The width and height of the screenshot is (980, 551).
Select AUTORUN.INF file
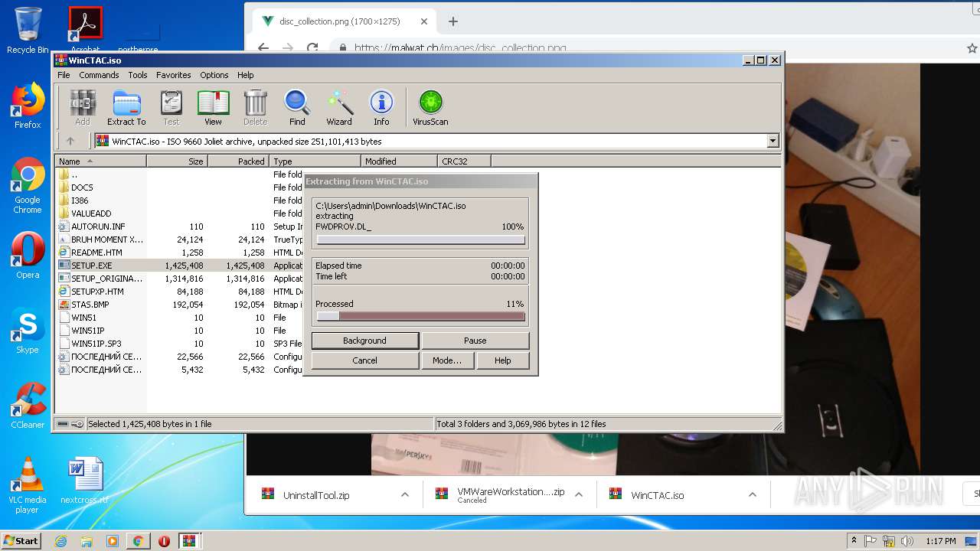click(x=98, y=227)
